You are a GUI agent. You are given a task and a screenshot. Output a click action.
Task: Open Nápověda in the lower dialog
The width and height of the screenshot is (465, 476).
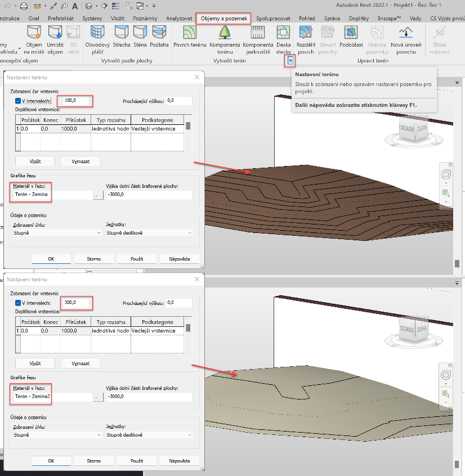pos(180,460)
